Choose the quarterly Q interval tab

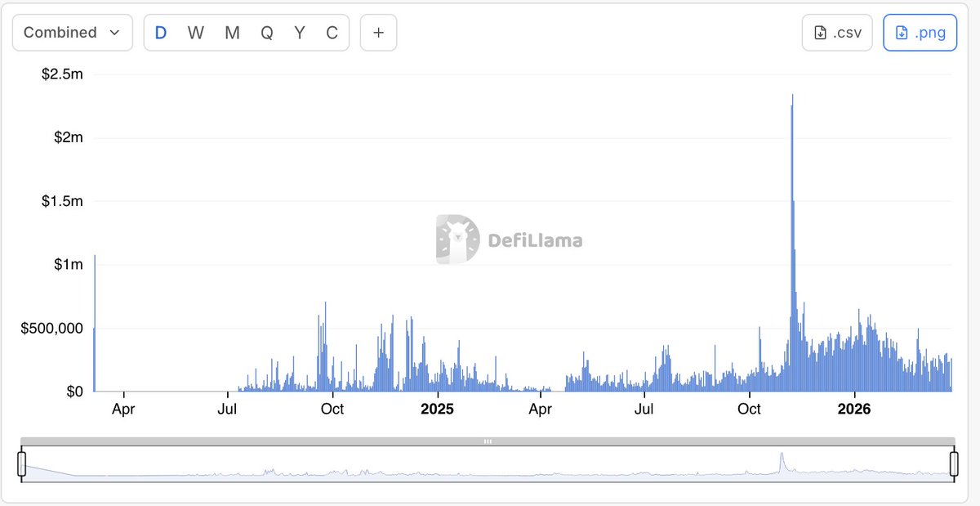(x=266, y=33)
